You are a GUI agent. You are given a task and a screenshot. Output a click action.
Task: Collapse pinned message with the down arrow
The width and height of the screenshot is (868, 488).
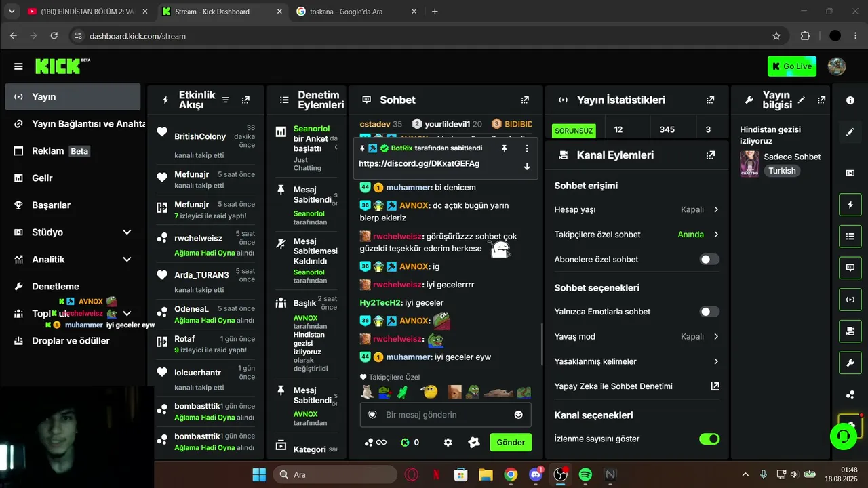(527, 166)
